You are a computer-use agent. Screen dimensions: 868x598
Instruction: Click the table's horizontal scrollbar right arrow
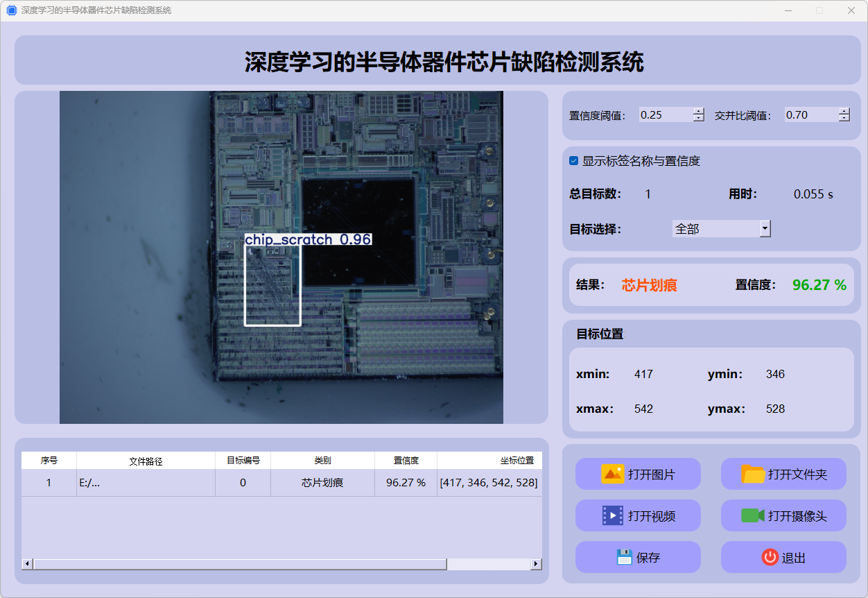point(535,564)
